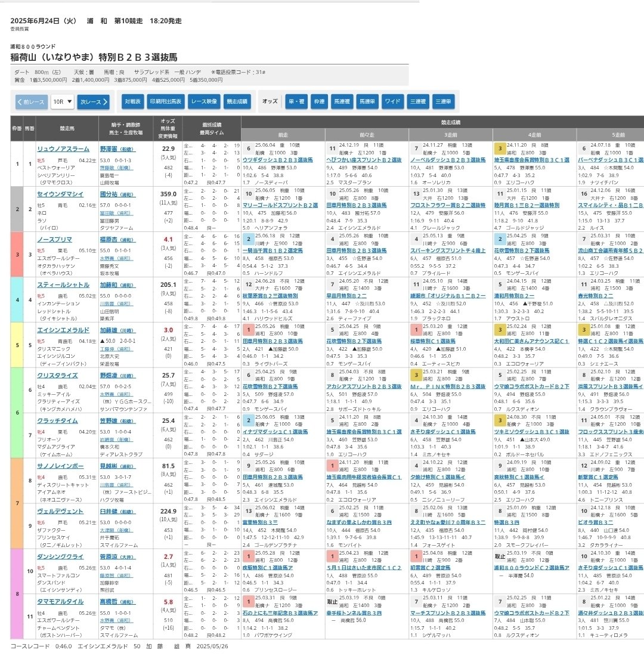Open jockey 加藤和 (浦和) link
The height and width of the screenshot is (659, 644).
pos(117,285)
